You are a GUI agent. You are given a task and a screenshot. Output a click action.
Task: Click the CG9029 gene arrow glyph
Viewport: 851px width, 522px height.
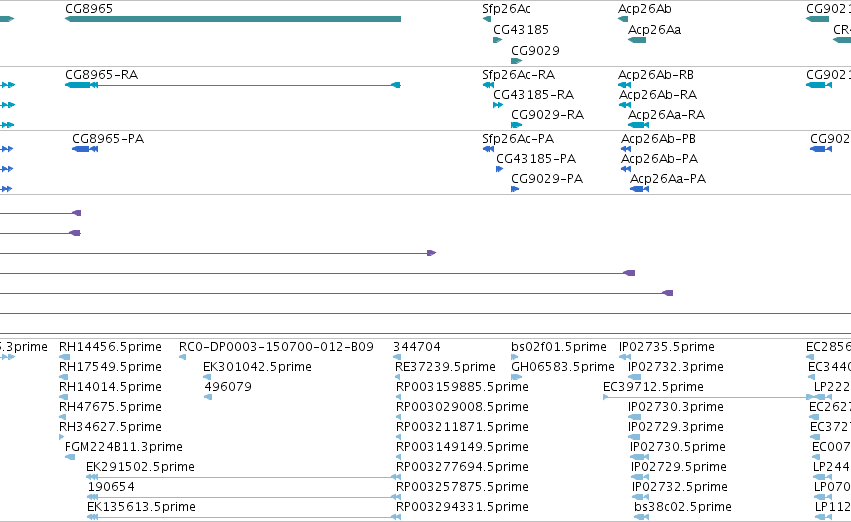[x=516, y=61]
